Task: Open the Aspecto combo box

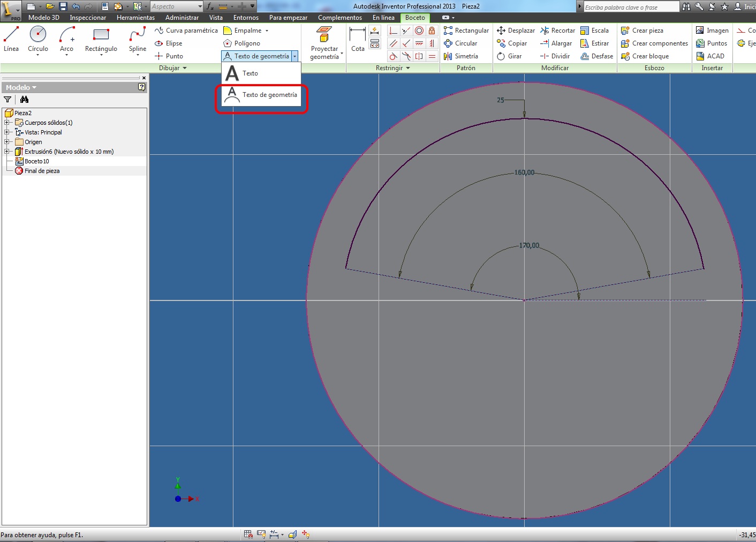Action: click(x=176, y=6)
